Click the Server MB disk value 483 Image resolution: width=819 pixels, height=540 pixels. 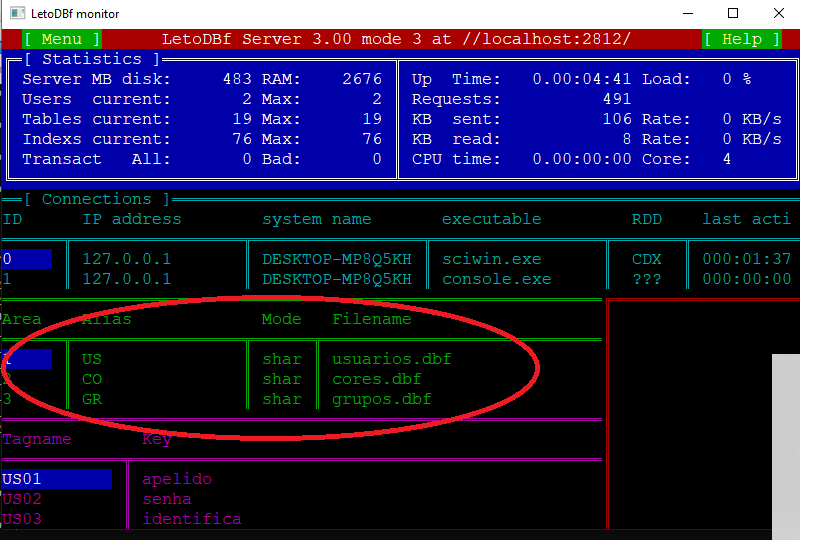coord(237,79)
